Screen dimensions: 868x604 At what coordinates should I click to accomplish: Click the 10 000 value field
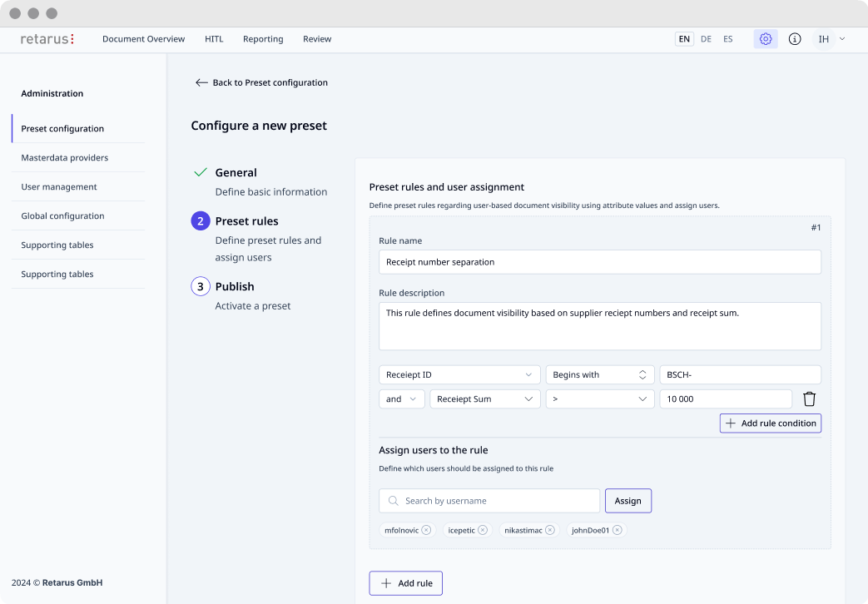coord(726,399)
